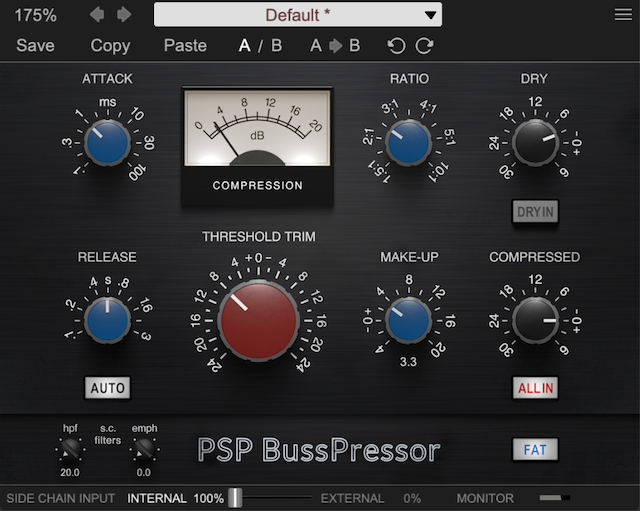The image size is (640, 511).
Task: Click Save in the preset bar
Action: 36,46
